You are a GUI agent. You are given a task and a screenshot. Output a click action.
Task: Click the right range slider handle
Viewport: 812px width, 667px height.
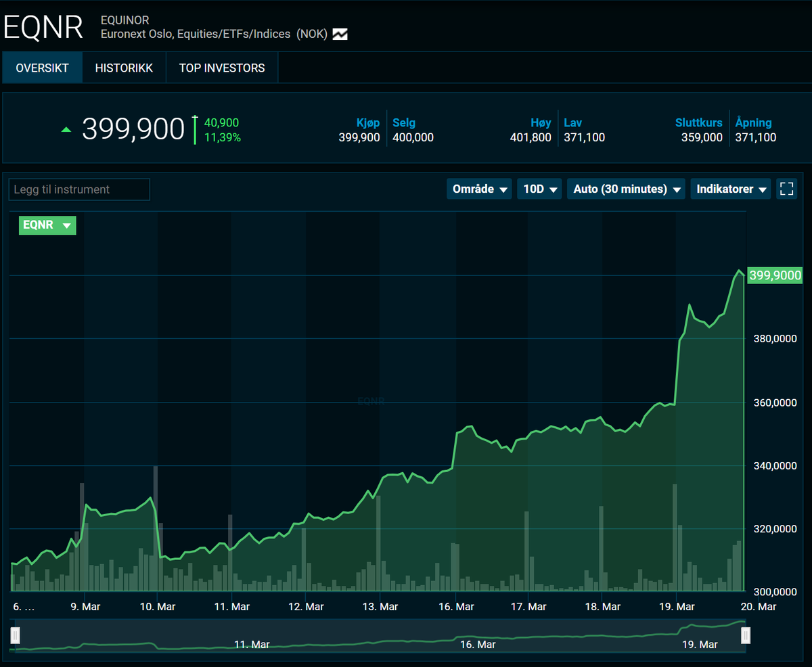[x=746, y=635]
